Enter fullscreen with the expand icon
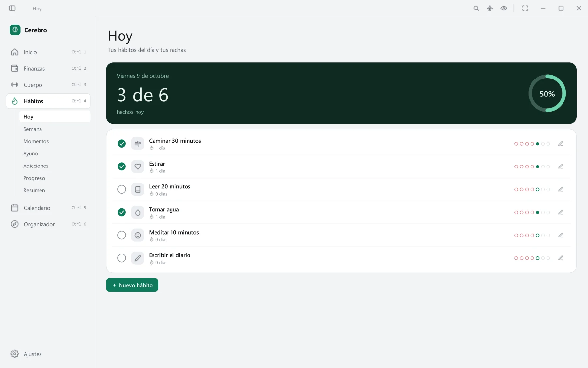Screen dimensions: 588x368 525,8
